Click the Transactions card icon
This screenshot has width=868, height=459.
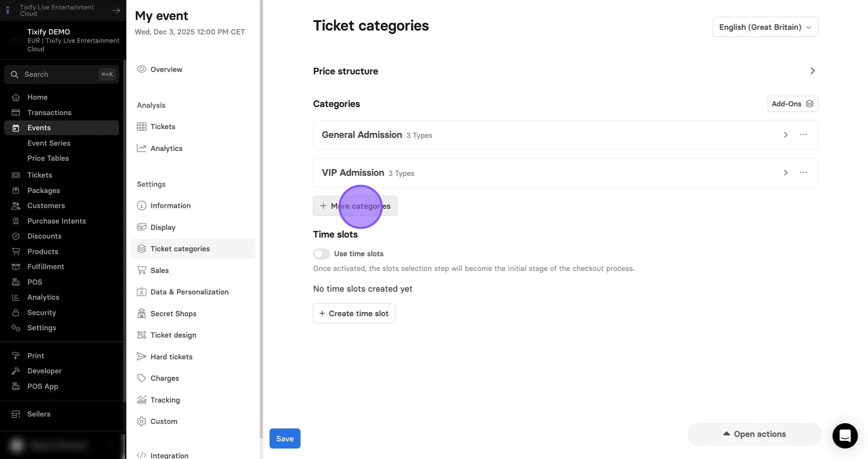pyautogui.click(x=15, y=113)
